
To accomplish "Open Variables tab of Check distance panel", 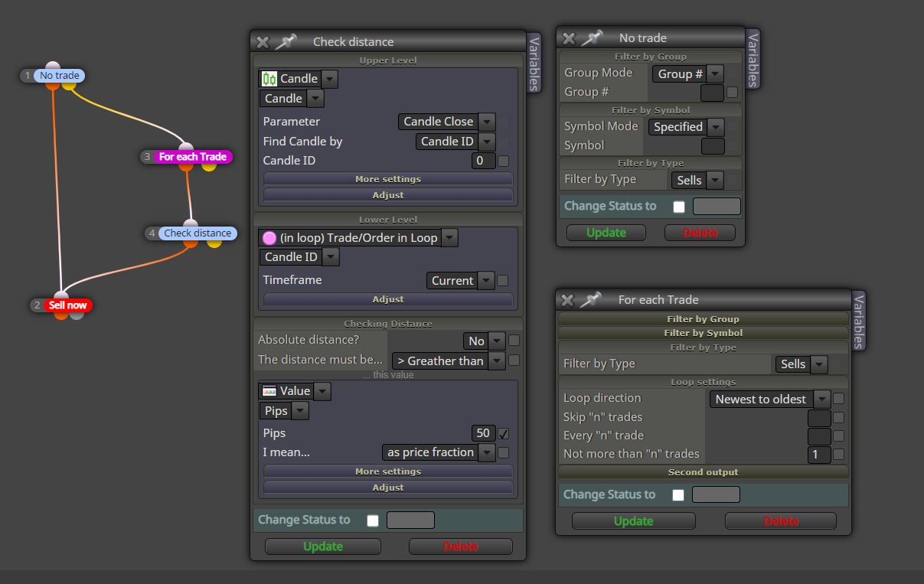I will [534, 63].
